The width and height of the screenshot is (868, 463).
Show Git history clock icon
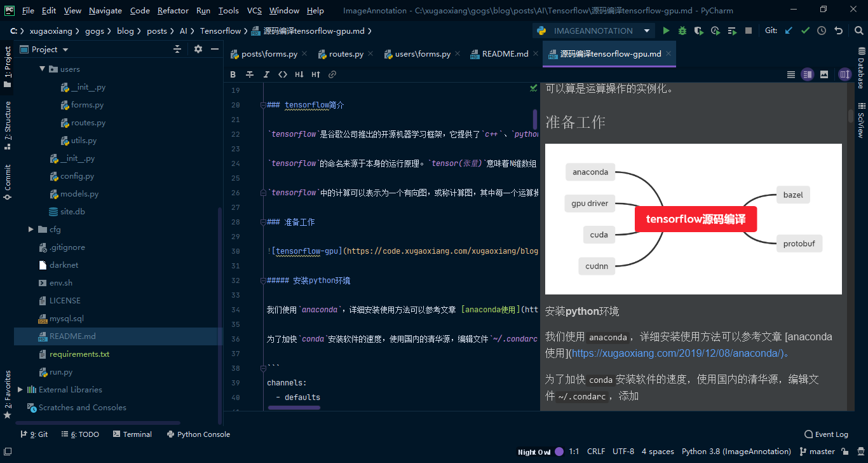[x=822, y=31]
